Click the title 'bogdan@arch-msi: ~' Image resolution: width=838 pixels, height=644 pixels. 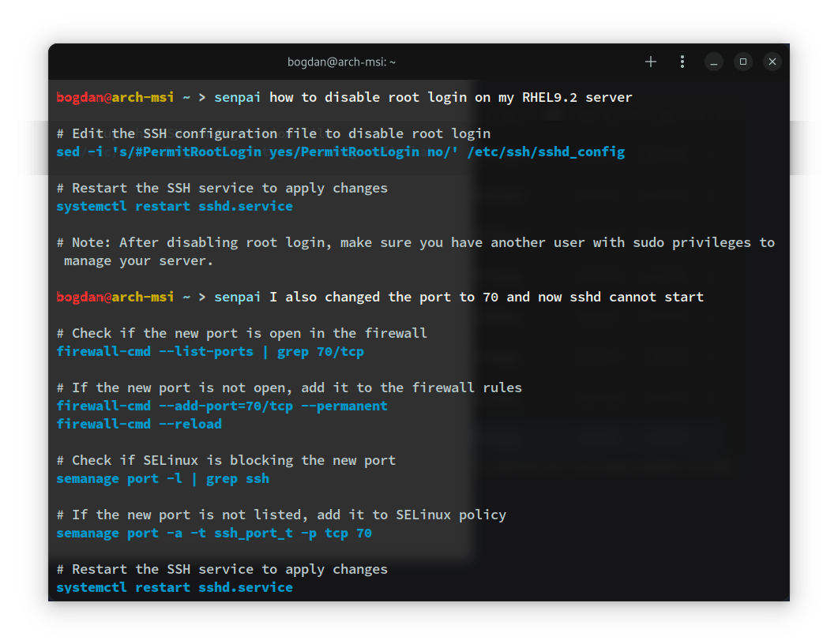pyautogui.click(x=341, y=62)
